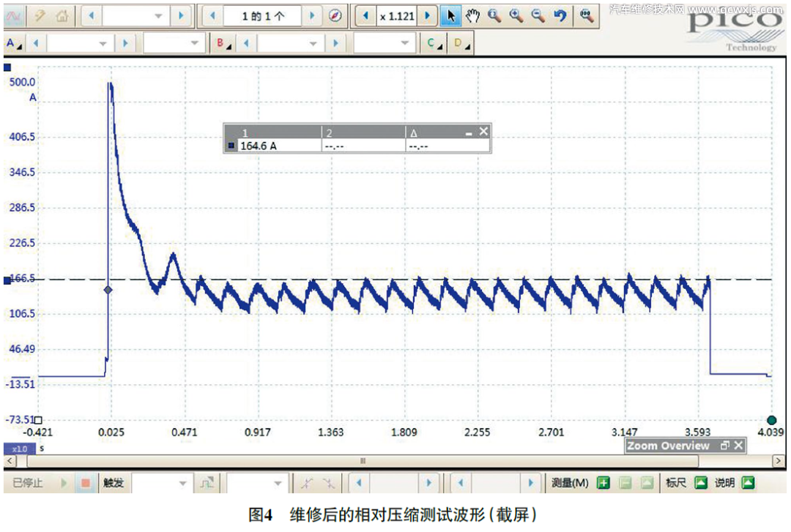The width and height of the screenshot is (791, 532).
Task: Select the arrow pointer tool
Action: coord(451,16)
